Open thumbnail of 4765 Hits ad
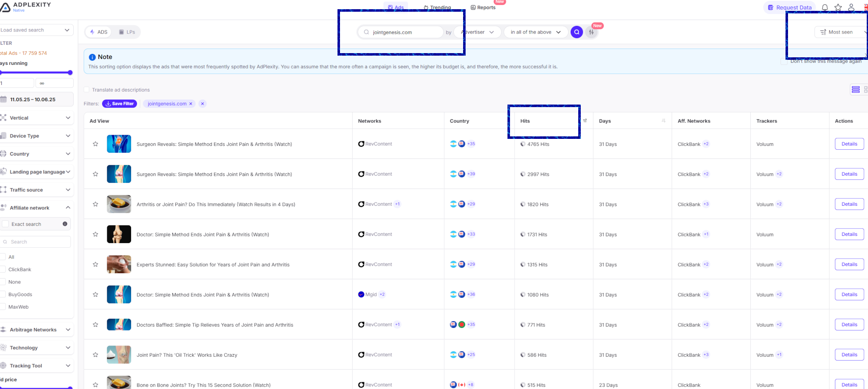The image size is (868, 389). point(119,144)
